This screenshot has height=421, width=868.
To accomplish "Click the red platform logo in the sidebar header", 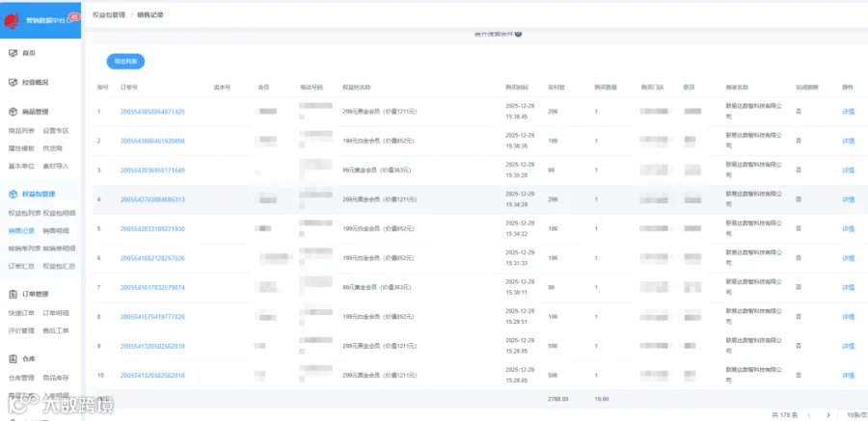I will (x=12, y=20).
